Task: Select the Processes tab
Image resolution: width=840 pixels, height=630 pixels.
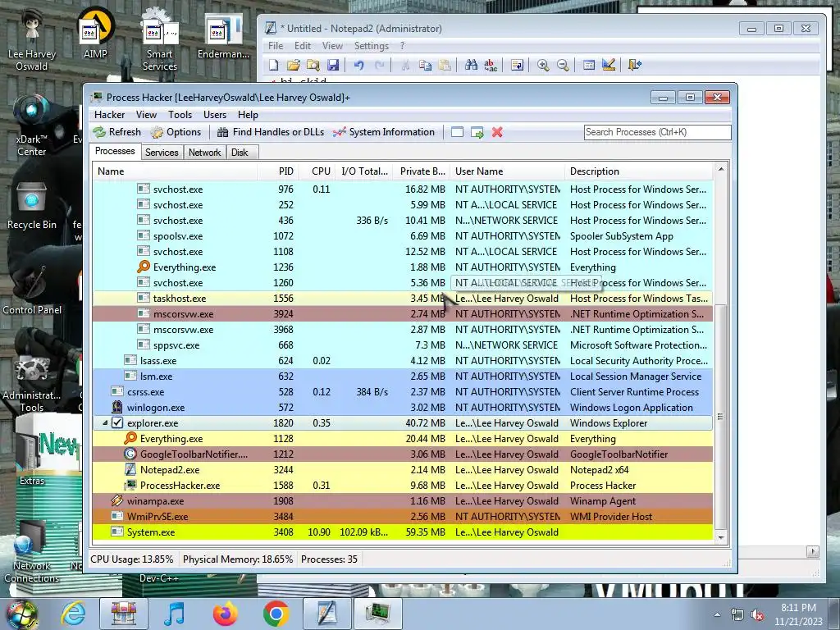Action: (115, 152)
